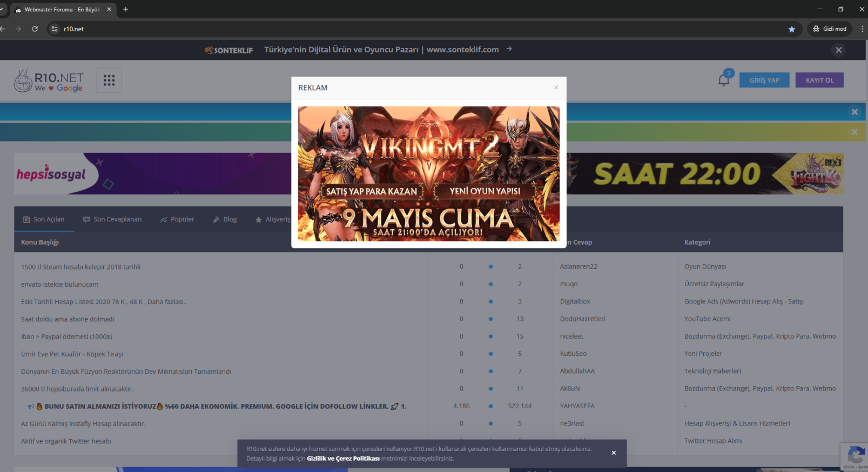Open user profile Ak6uN
868x472 pixels.
coord(570,388)
